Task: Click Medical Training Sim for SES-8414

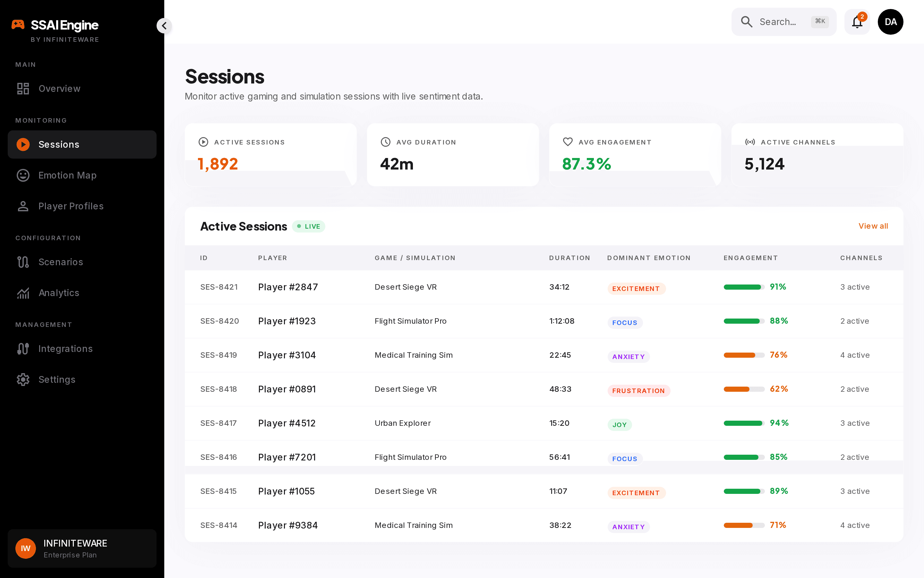Action: point(414,525)
